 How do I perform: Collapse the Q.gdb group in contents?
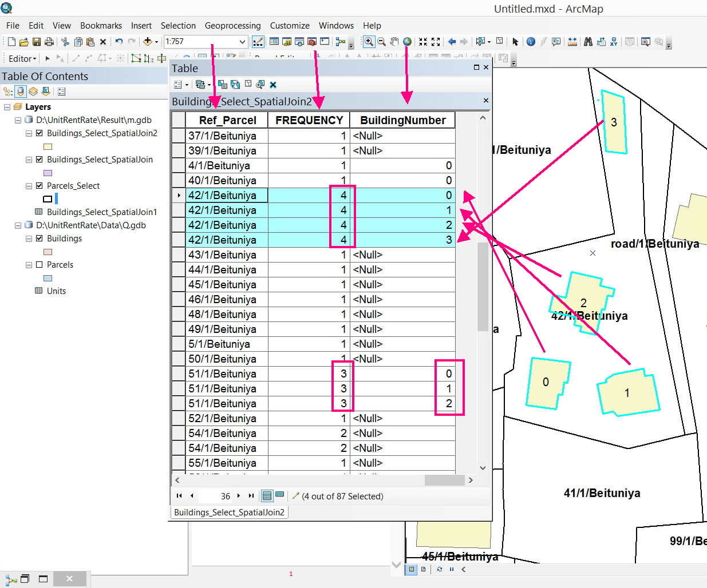[18, 225]
